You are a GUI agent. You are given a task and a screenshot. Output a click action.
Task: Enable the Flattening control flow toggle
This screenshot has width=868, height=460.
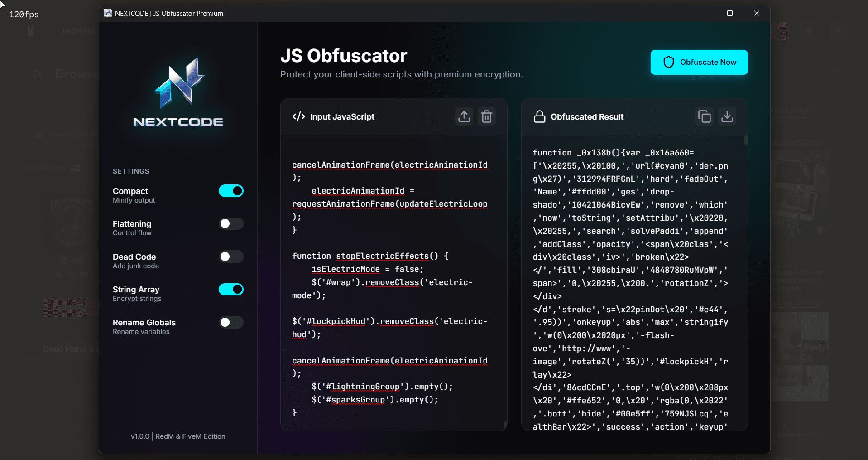click(231, 223)
